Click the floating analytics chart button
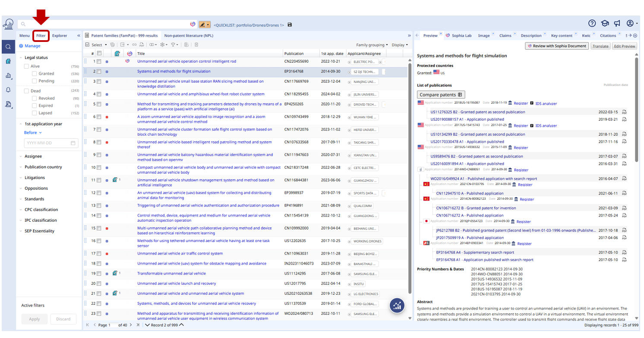This screenshot has width=644, height=338. click(397, 306)
